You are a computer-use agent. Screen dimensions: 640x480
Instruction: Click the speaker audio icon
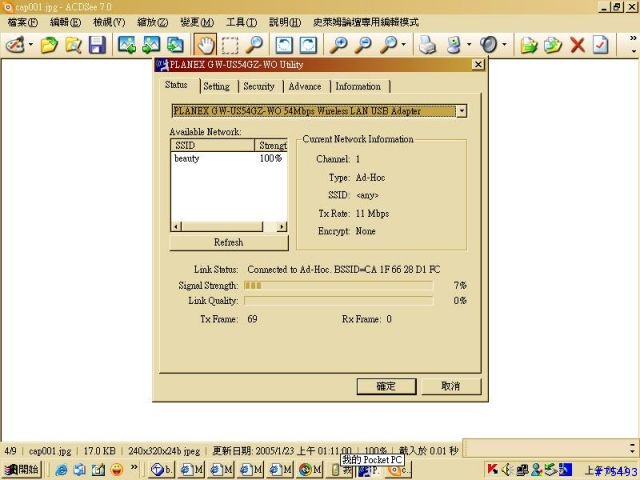click(489, 44)
